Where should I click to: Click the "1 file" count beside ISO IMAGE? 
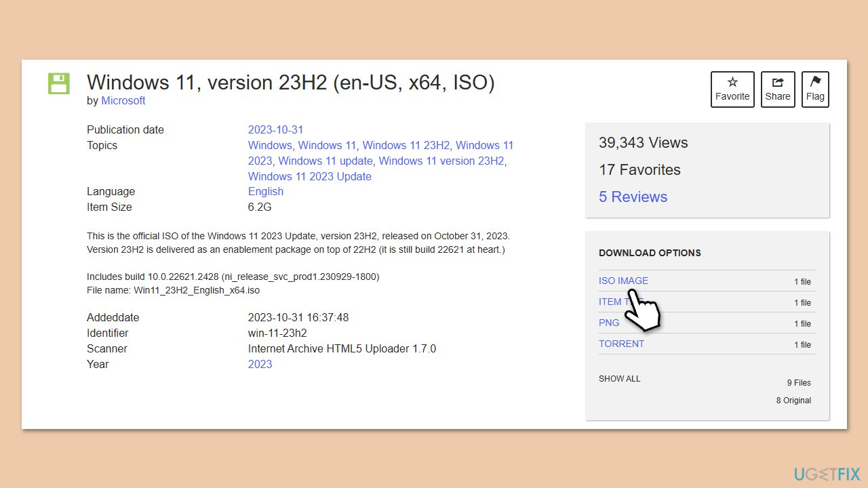coord(802,282)
